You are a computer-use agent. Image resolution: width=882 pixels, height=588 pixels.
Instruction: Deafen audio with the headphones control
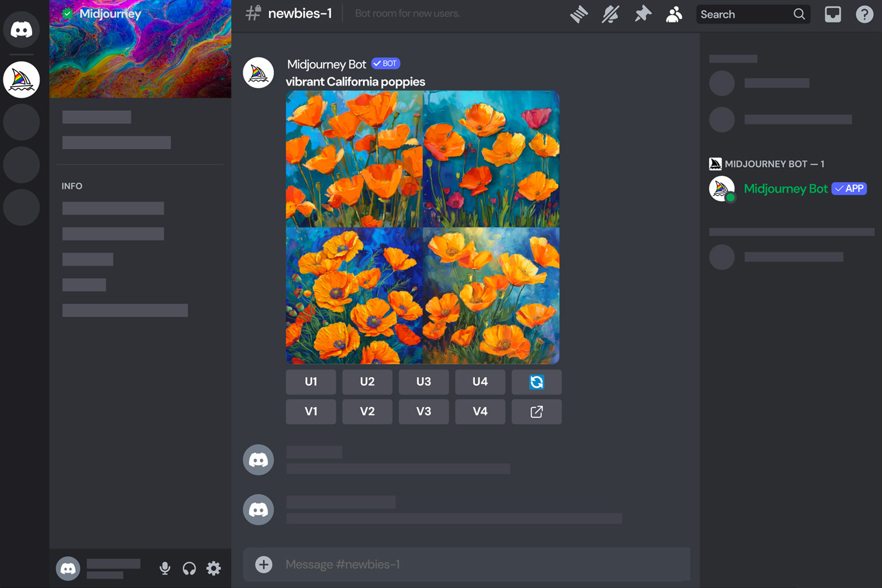189,568
